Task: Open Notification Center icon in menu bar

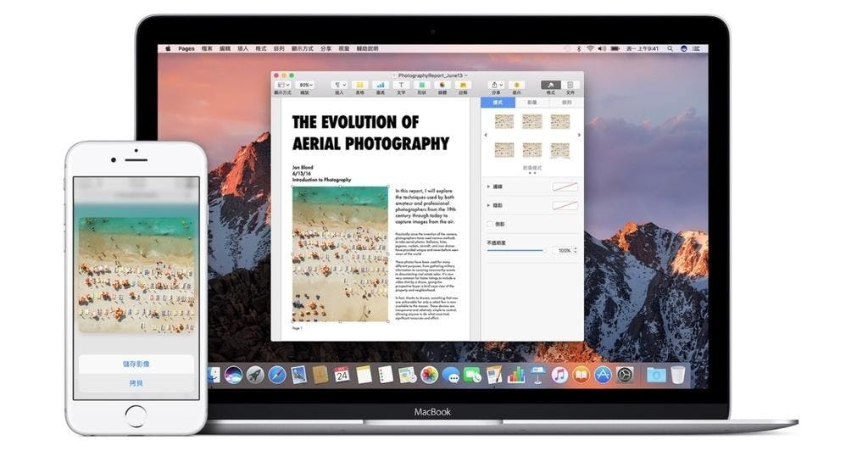Action: click(x=697, y=48)
